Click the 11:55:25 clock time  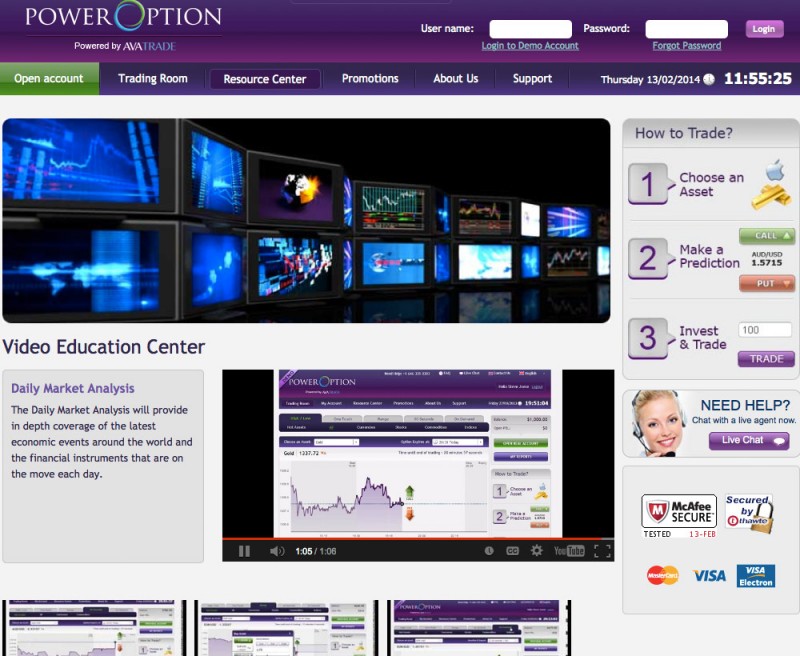[x=758, y=79]
